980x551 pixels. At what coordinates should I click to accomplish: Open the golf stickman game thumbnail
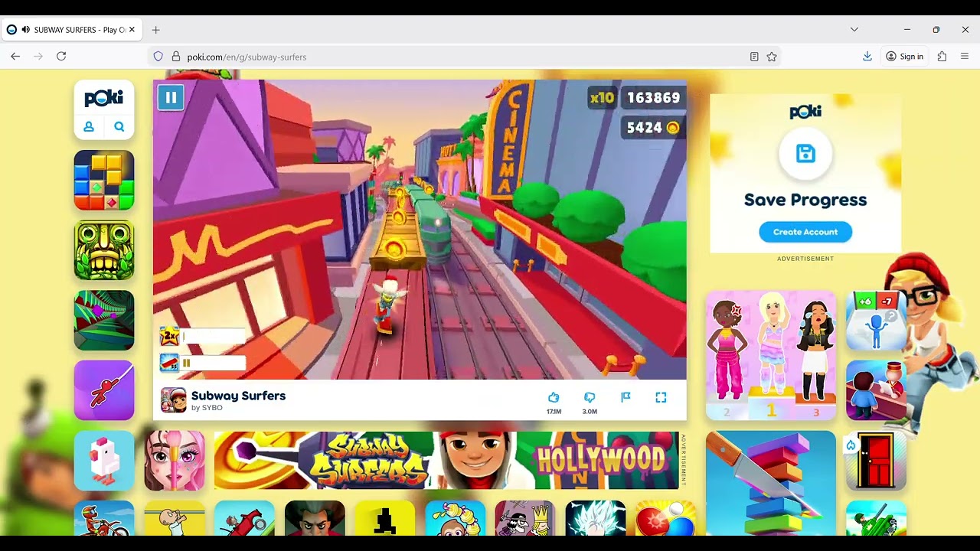click(175, 518)
